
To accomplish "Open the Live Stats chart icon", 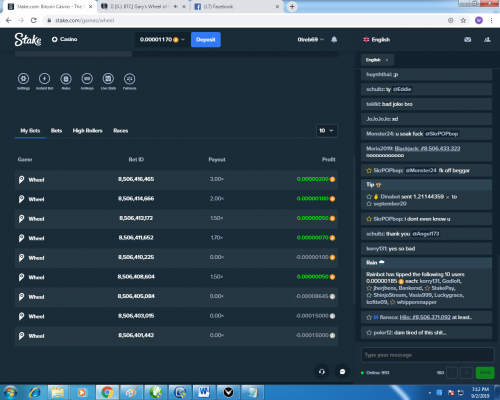I will click(x=108, y=79).
